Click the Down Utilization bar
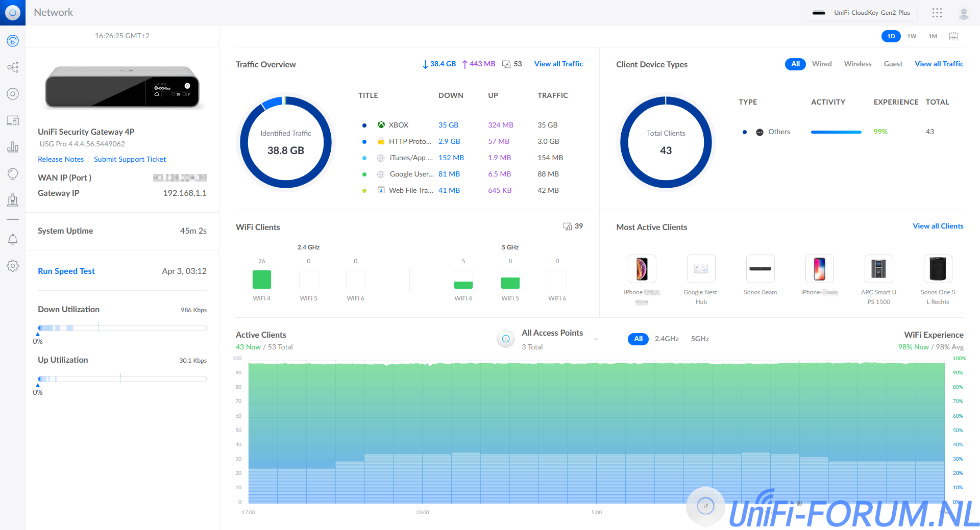 click(122, 328)
